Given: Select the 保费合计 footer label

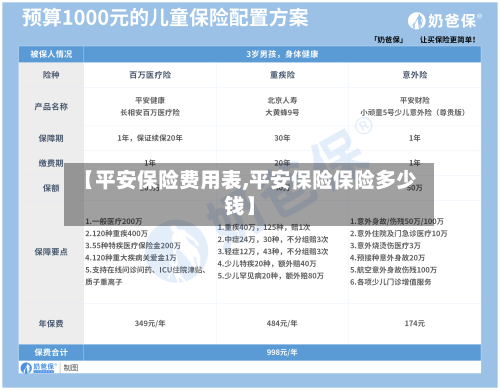Looking at the screenshot, I should point(51,352).
